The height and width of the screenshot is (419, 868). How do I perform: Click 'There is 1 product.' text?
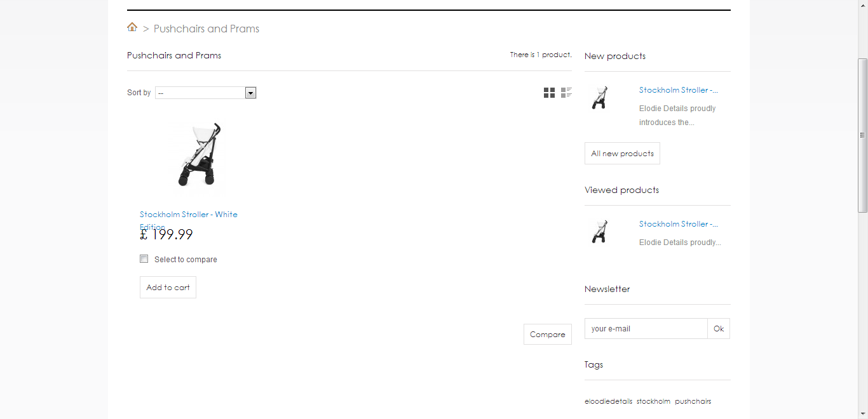(x=541, y=55)
